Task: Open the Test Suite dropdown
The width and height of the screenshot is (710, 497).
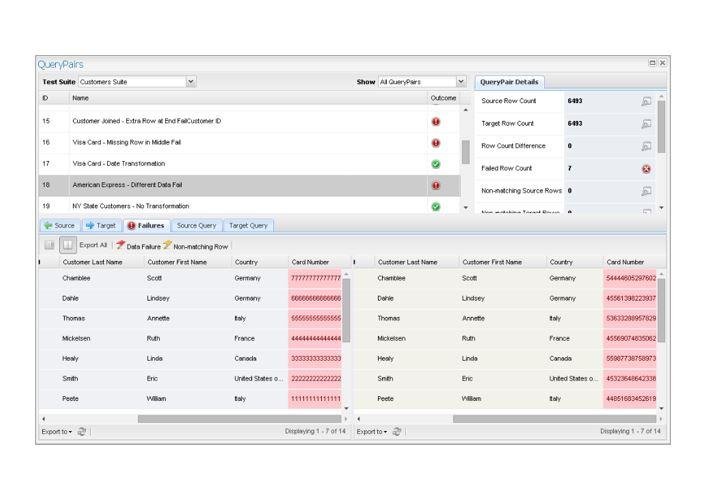Action: pyautogui.click(x=191, y=82)
